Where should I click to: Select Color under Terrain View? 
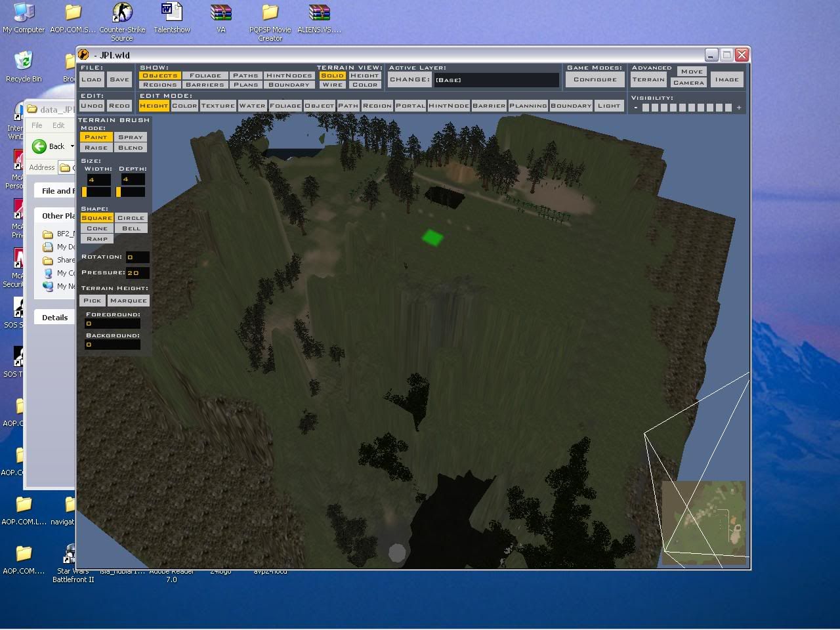(x=365, y=85)
